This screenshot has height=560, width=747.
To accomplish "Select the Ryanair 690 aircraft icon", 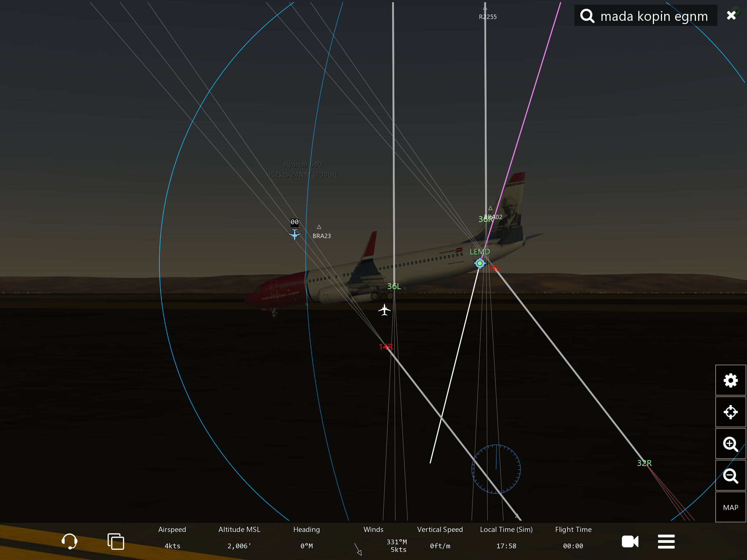I will [295, 234].
